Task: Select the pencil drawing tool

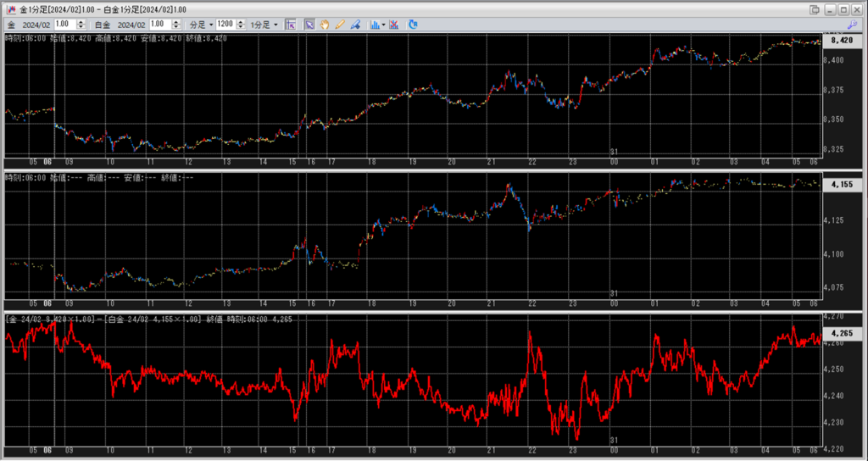Action: 340,25
